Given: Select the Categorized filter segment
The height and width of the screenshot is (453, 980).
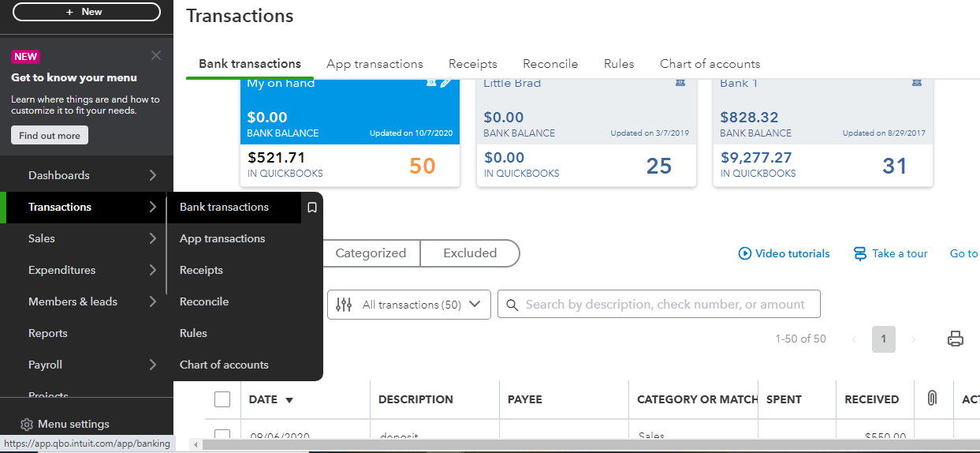Looking at the screenshot, I should tap(371, 253).
